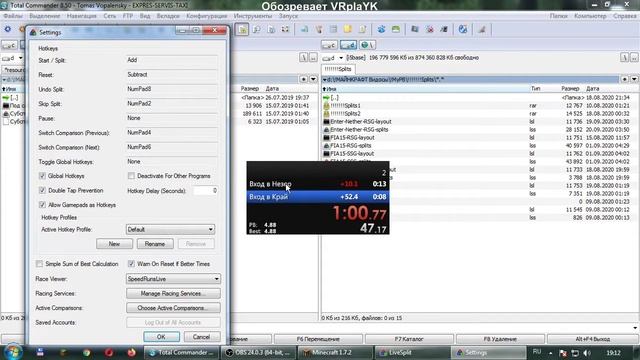Click Rename hotkey profile button
640x360 pixels.
click(x=155, y=244)
